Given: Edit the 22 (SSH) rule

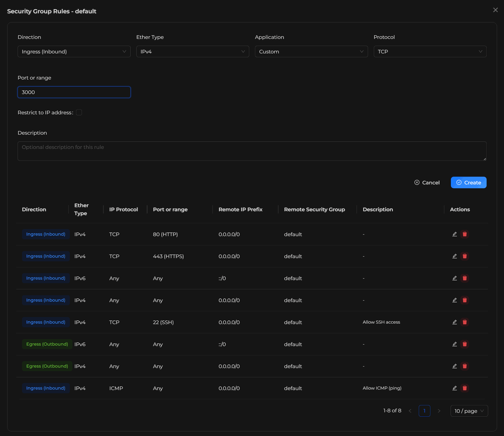Looking at the screenshot, I should [455, 322].
